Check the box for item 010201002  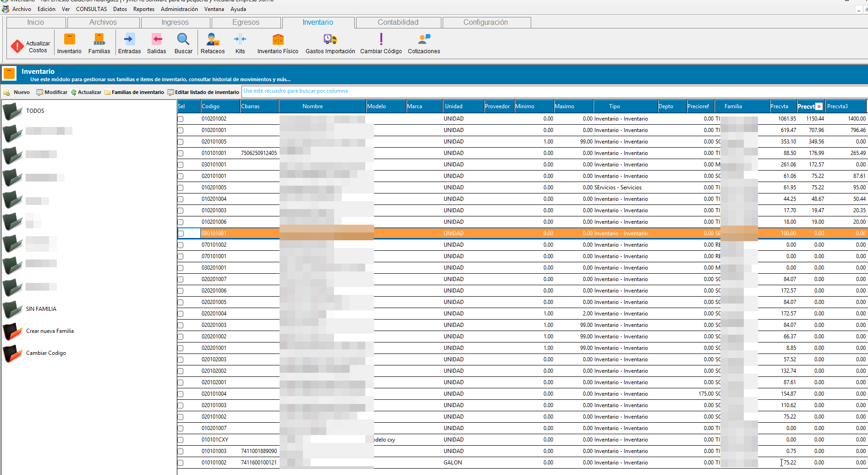pyautogui.click(x=181, y=119)
